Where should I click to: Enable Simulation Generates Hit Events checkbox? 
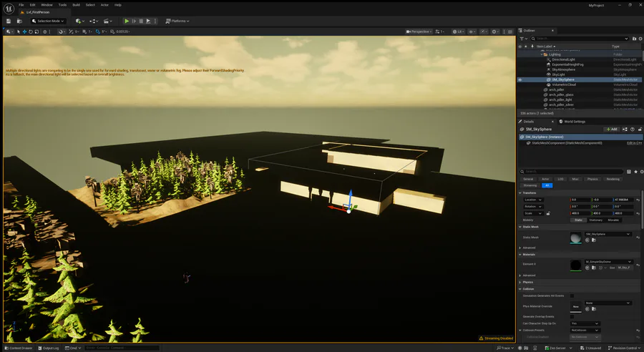(x=572, y=295)
